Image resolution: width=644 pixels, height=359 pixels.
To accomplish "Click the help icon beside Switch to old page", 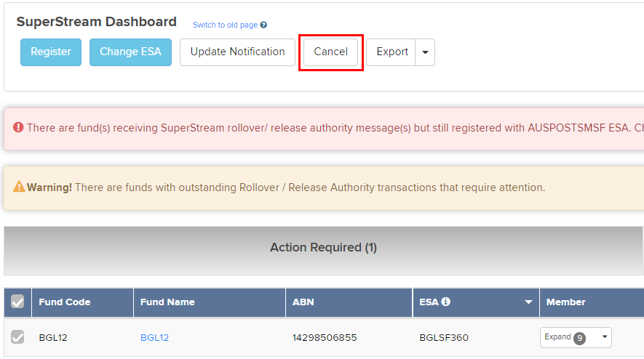I will [x=263, y=25].
